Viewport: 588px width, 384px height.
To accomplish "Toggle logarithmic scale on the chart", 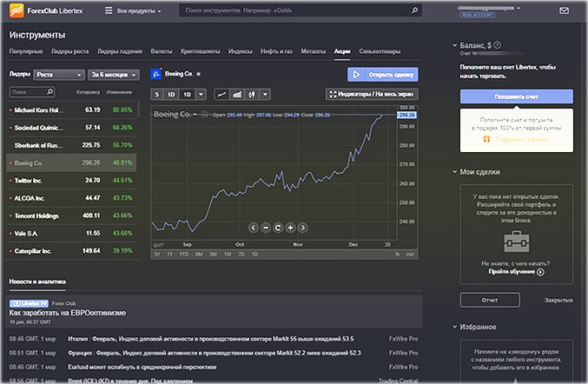I will pyautogui.click(x=409, y=254).
